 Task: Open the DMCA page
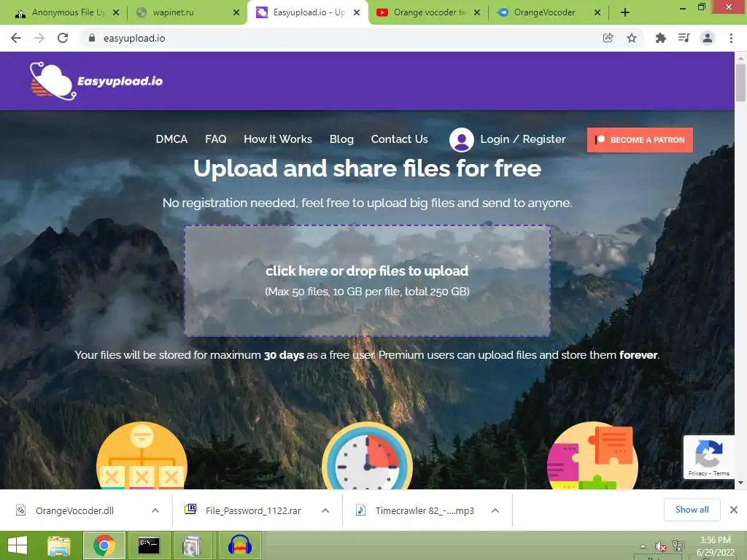171,139
